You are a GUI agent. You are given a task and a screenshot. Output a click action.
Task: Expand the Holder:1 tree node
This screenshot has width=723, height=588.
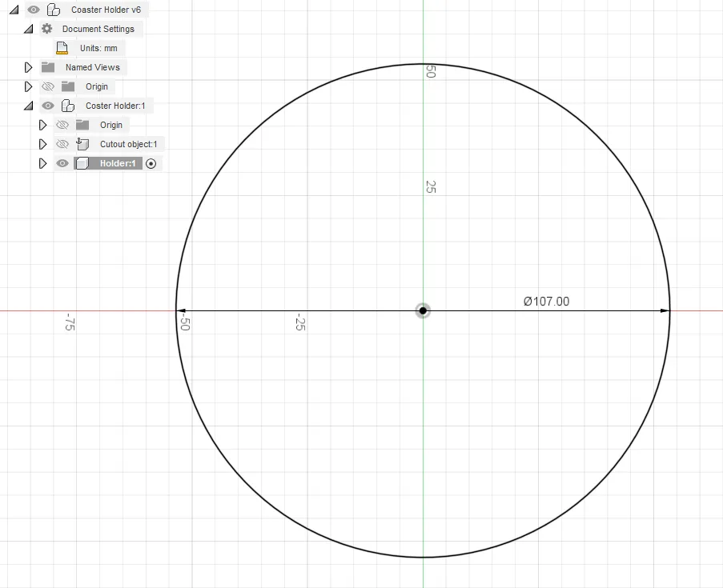(43, 163)
